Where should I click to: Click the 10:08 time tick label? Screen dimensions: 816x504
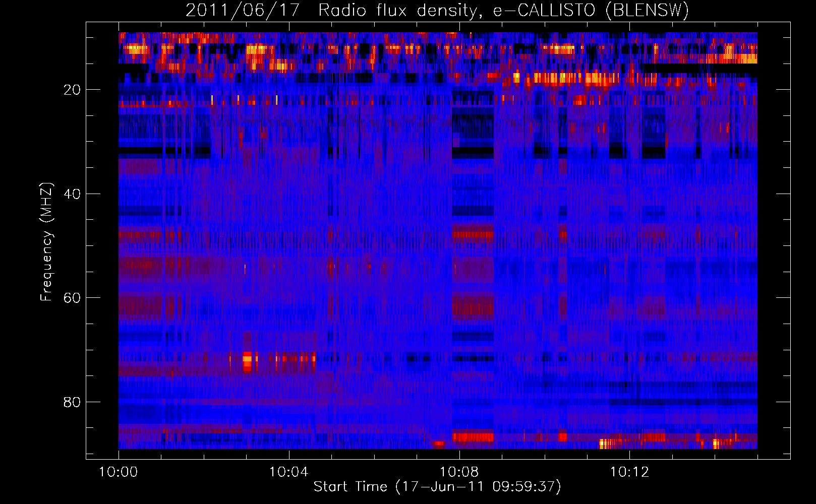coord(459,472)
